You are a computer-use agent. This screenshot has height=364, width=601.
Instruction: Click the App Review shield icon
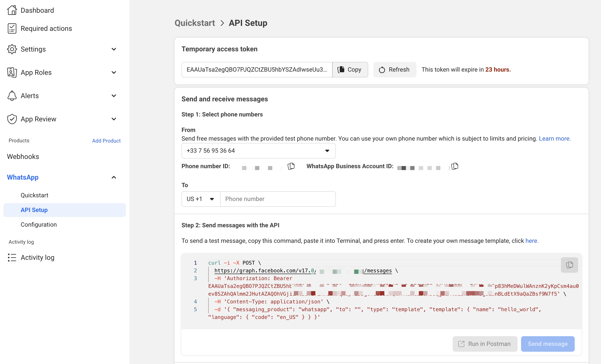pos(12,119)
